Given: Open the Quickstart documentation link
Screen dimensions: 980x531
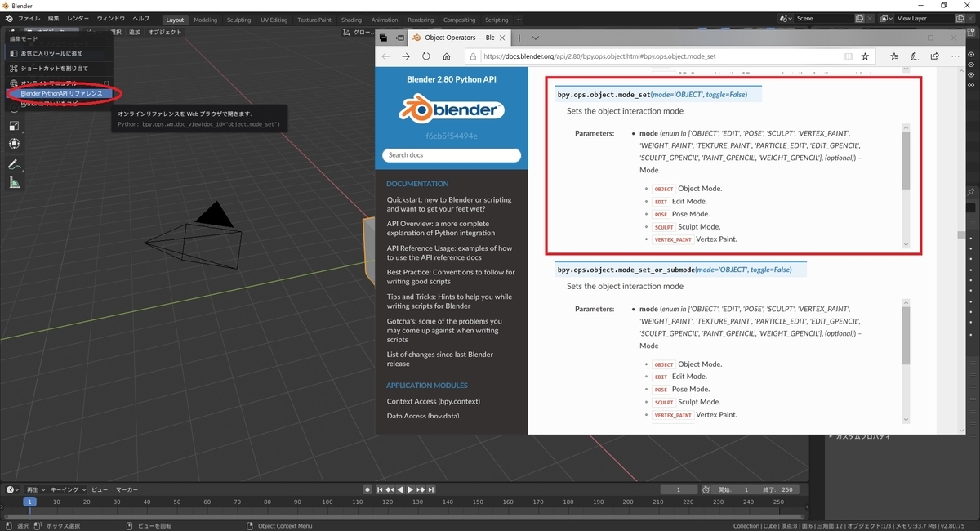Looking at the screenshot, I should click(449, 204).
